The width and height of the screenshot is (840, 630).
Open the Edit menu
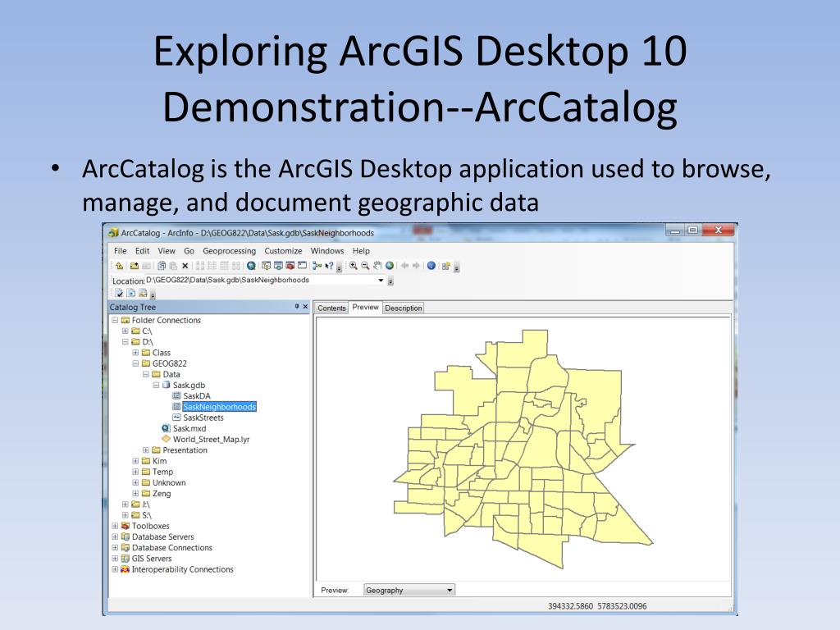coord(142,251)
